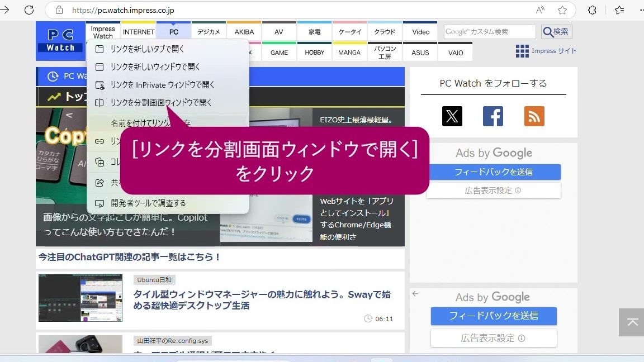This screenshot has height=362, width=644.
Task: Open the デジカメ tab
Action: pyautogui.click(x=209, y=32)
